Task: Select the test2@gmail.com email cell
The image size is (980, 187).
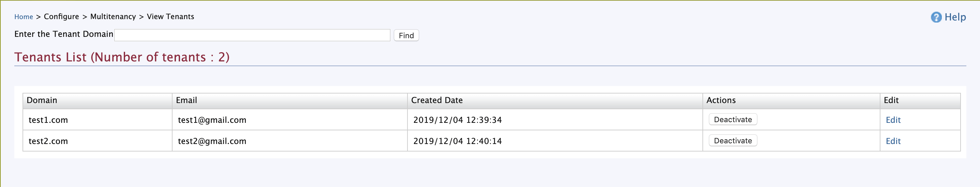Action: point(212,141)
